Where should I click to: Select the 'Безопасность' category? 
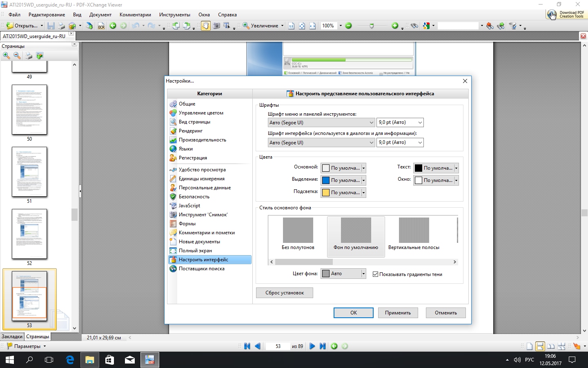click(x=209, y=197)
